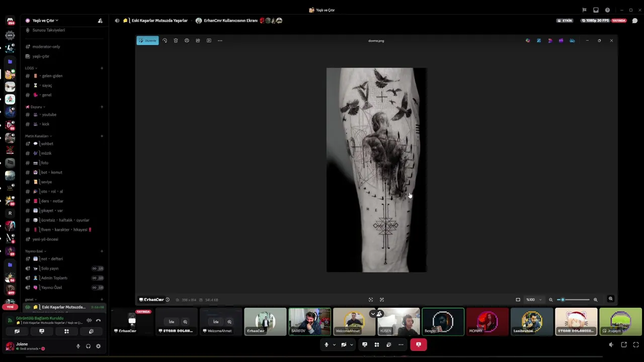Open the %100 zoom percentage dropdown

(x=534, y=300)
